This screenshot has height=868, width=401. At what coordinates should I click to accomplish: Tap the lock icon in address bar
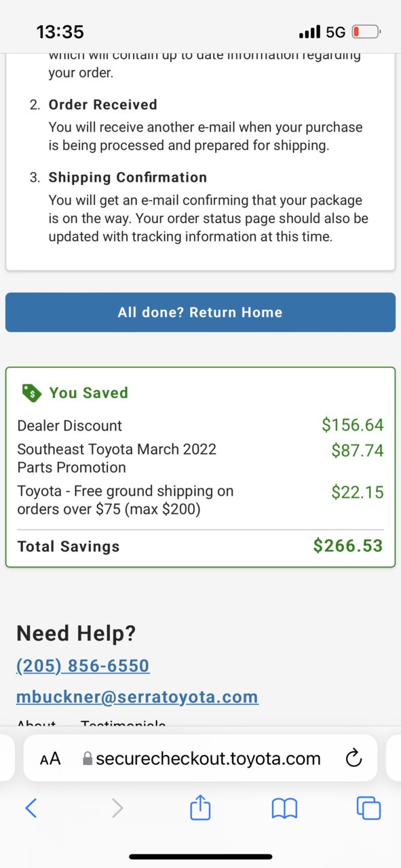87,758
